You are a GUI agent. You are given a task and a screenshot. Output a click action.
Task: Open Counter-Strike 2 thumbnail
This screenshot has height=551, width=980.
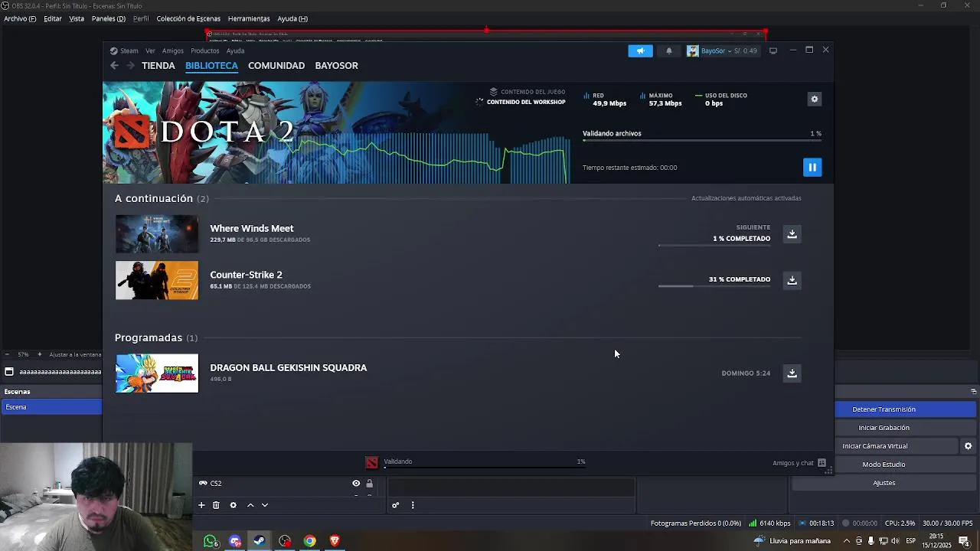(x=157, y=280)
